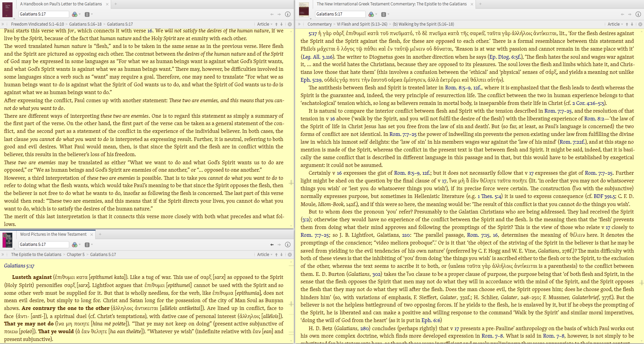Go to Commentary breadcrumb in NIGTC panel
Viewport: 644px width, 344px height.
[x=319, y=24]
